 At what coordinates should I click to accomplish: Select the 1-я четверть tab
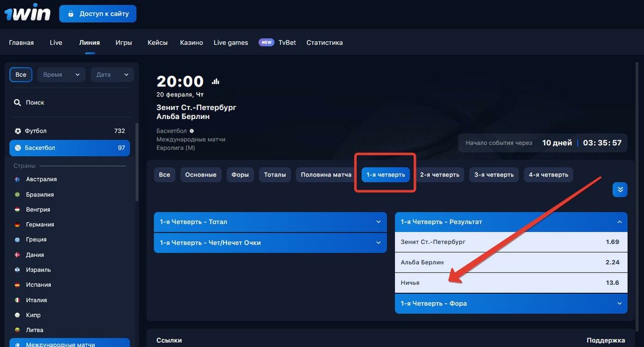pyautogui.click(x=386, y=175)
